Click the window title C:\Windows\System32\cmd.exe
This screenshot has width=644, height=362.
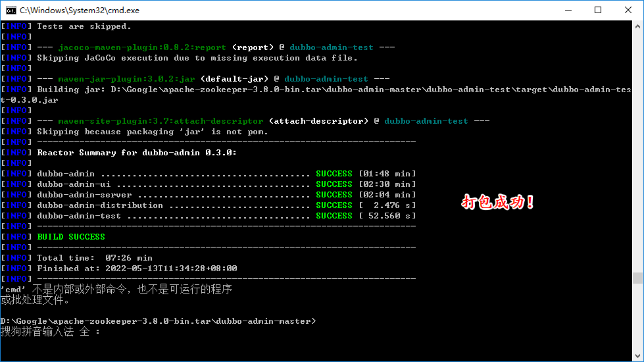point(80,11)
